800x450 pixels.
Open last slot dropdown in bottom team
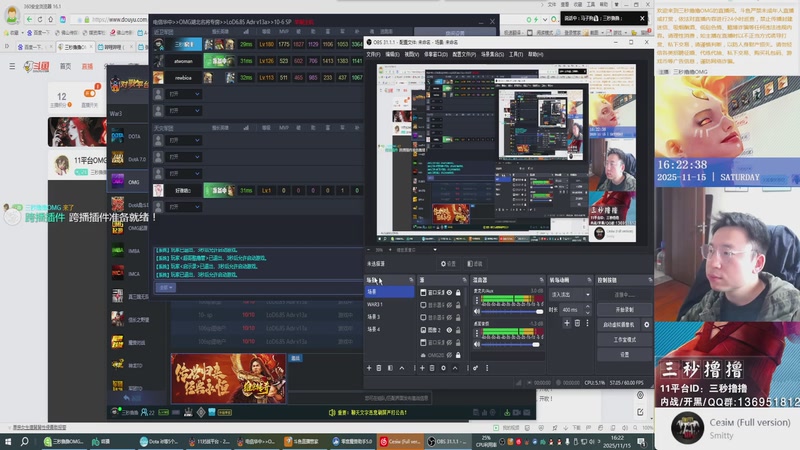[184, 207]
